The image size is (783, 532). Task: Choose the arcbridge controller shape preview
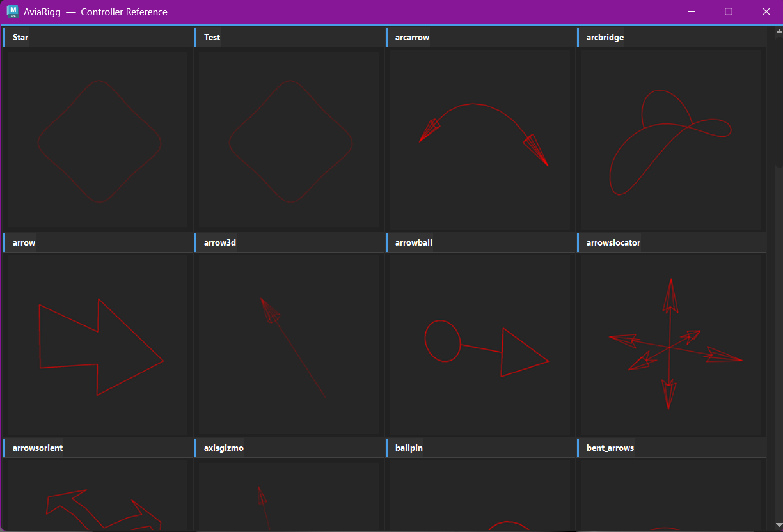tap(671, 139)
